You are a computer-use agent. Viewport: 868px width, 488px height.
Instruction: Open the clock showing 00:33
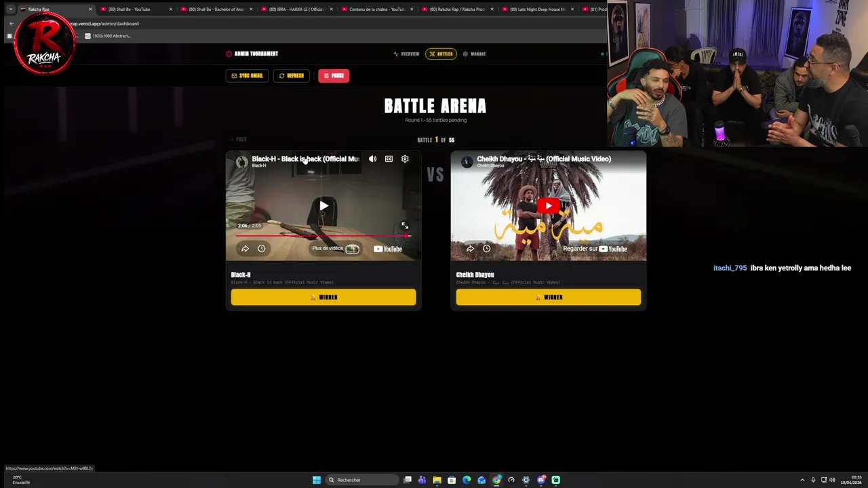click(x=851, y=480)
